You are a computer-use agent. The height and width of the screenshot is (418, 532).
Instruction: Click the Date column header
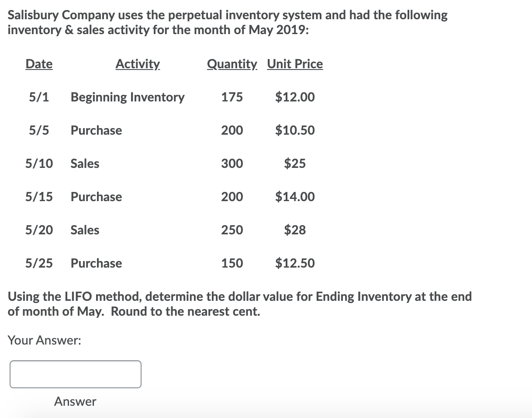coord(39,64)
